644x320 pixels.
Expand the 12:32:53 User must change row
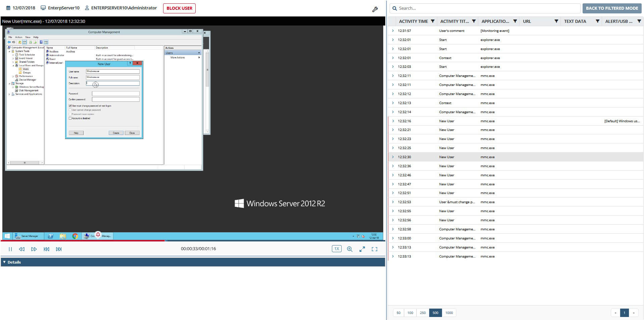tap(393, 202)
